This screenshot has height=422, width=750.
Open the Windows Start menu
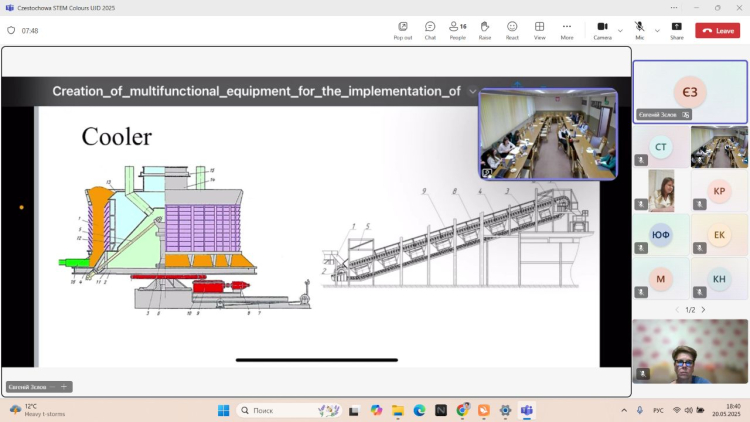[x=223, y=410]
